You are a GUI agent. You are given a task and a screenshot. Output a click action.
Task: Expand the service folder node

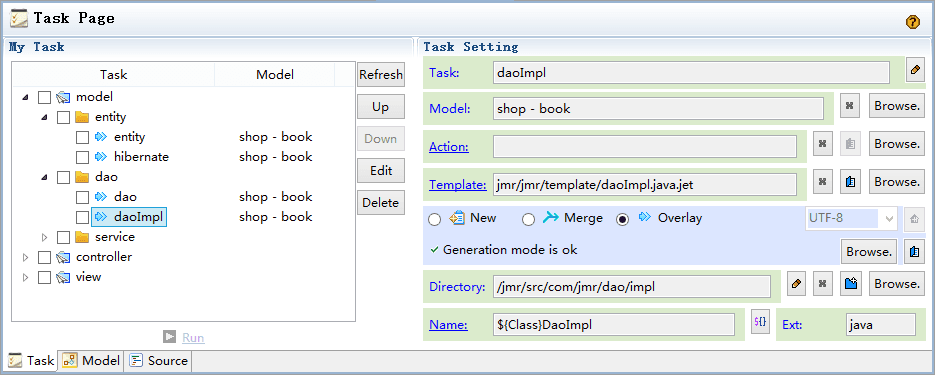coord(44,237)
